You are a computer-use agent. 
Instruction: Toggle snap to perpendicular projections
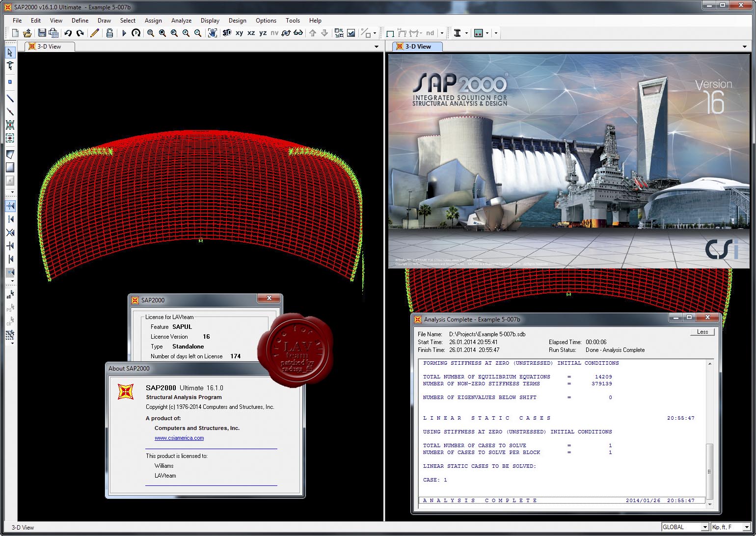pyautogui.click(x=10, y=245)
